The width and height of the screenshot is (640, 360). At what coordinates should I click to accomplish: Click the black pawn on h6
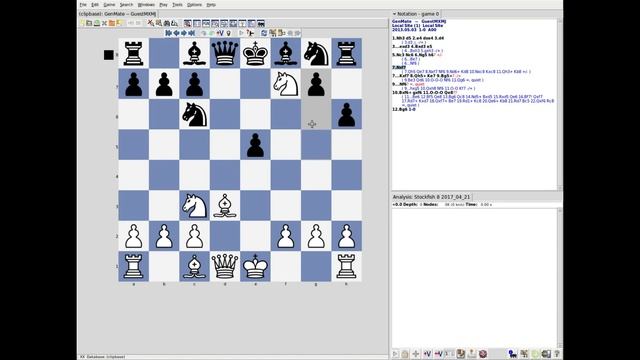pos(347,114)
